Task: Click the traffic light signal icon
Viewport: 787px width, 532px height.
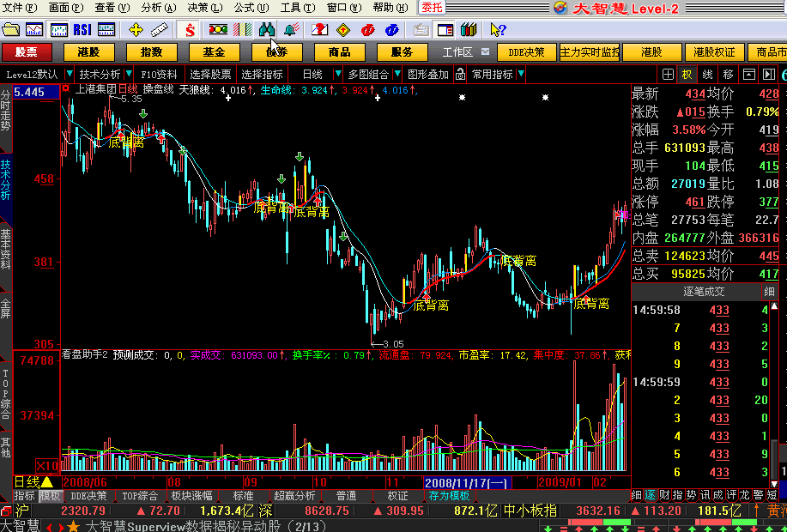Action: [218, 30]
